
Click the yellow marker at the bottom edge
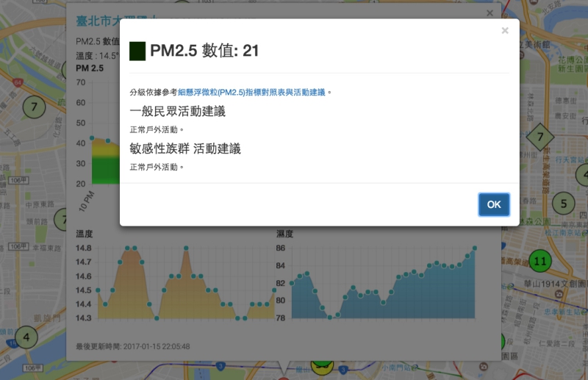[321, 366]
